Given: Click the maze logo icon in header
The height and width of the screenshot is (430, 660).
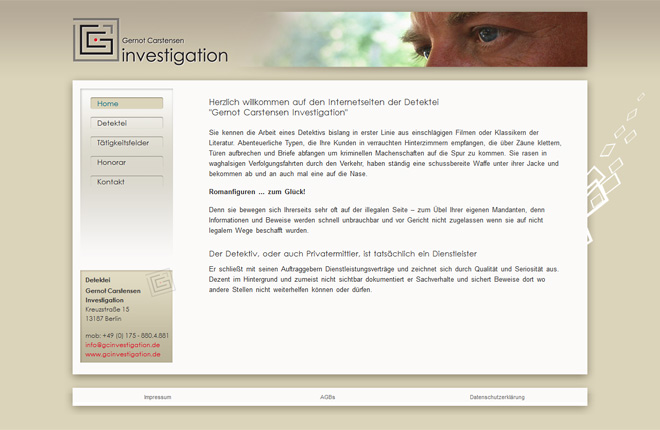Looking at the screenshot, I should tap(95, 40).
